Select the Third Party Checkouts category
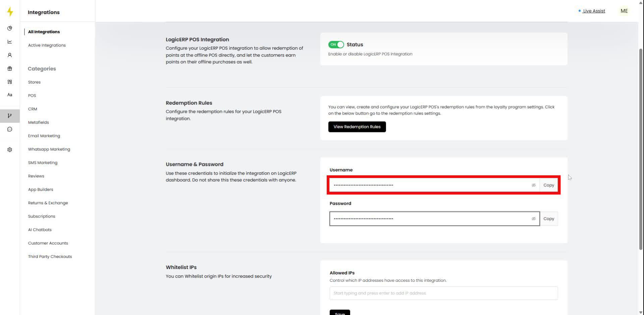This screenshot has height=315, width=644. pos(50,256)
